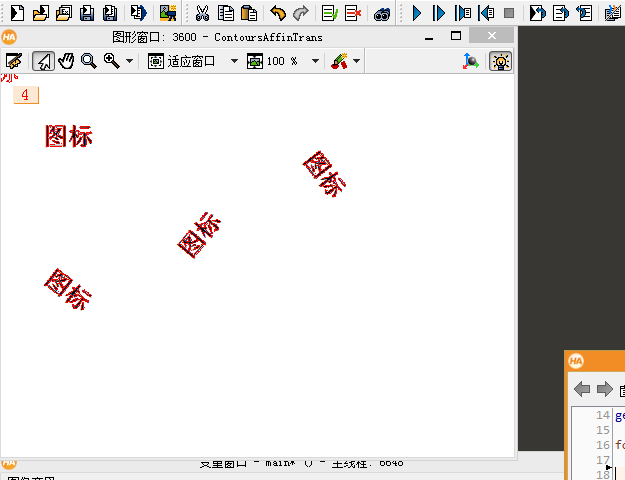Toggle the select arrow pointer tool
Screen dimensions: 625x480
point(43,61)
